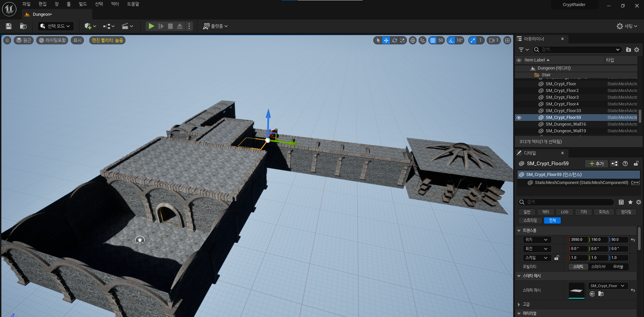Open the content browser icon beside save
This screenshot has width=644, height=317.
pyautogui.click(x=23, y=26)
